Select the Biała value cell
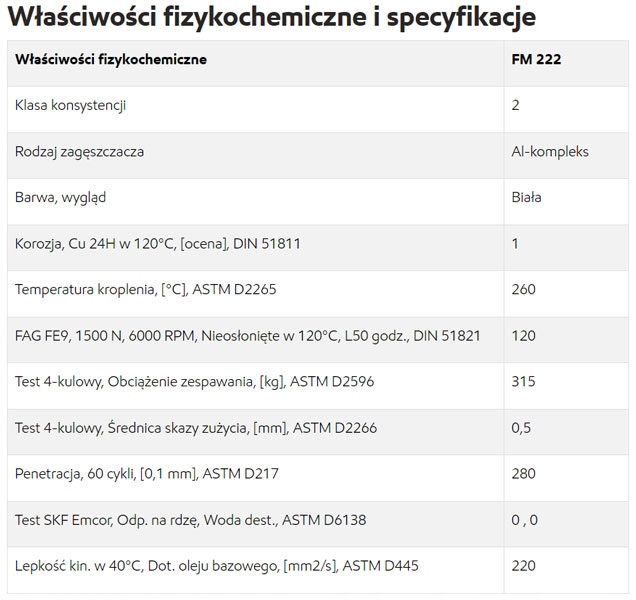The height and width of the screenshot is (600, 636). 525,197
